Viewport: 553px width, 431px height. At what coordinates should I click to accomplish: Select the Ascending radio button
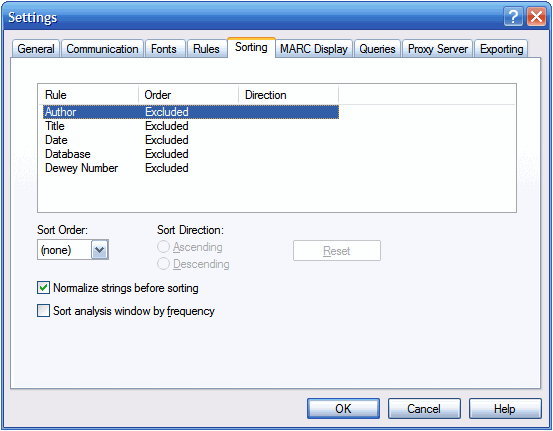point(163,247)
